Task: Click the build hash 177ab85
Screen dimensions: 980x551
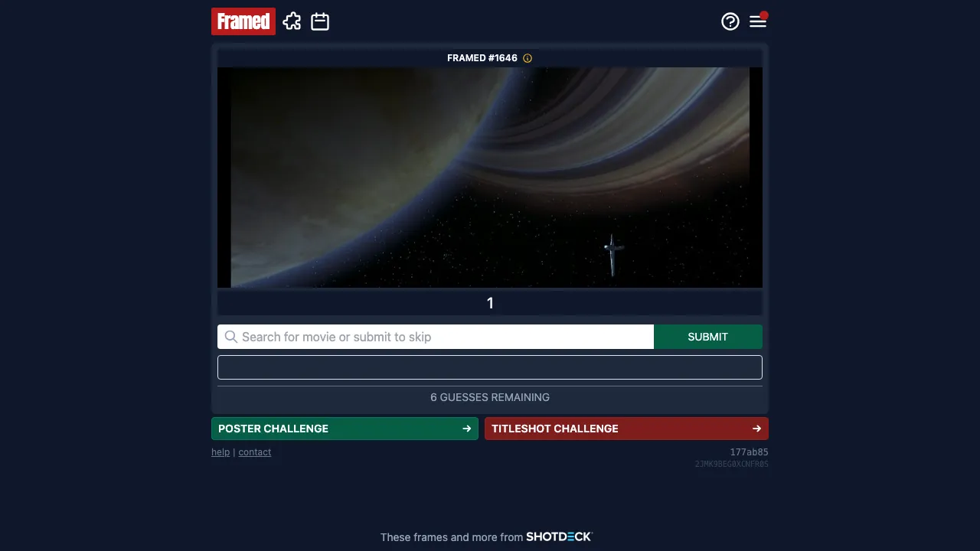Action: [750, 452]
